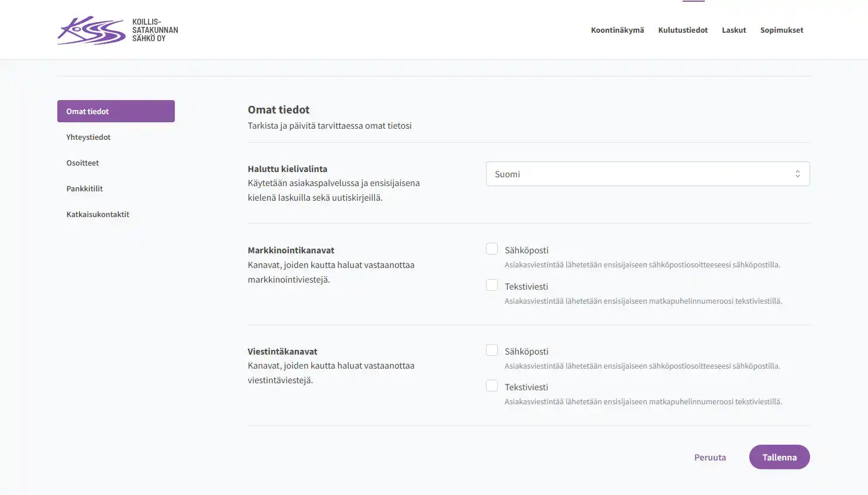Image resolution: width=868 pixels, height=495 pixels.
Task: Click the chevron arrows in the language selector
Action: [x=797, y=174]
